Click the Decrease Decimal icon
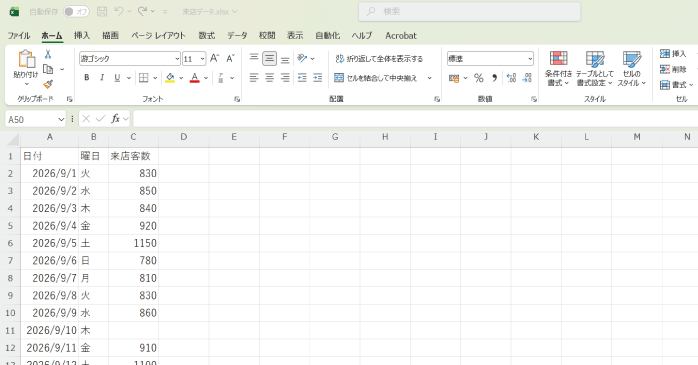Screen dimensions: 698x365 coord(527,78)
